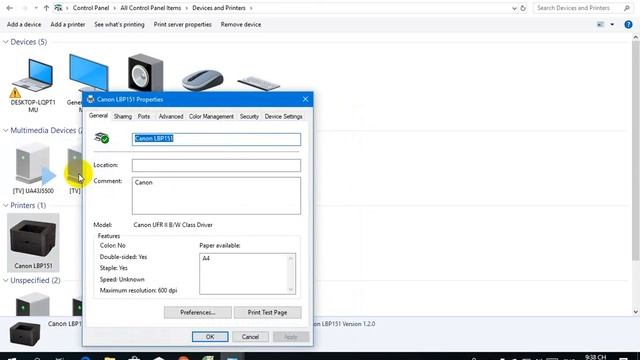The height and width of the screenshot is (360, 640).
Task: Click the view options icon
Action: (600, 24)
